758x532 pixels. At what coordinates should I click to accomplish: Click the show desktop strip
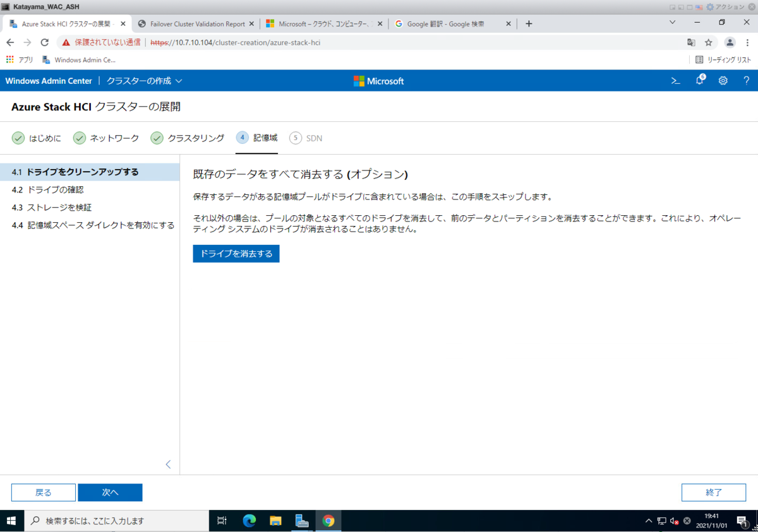coord(756,521)
